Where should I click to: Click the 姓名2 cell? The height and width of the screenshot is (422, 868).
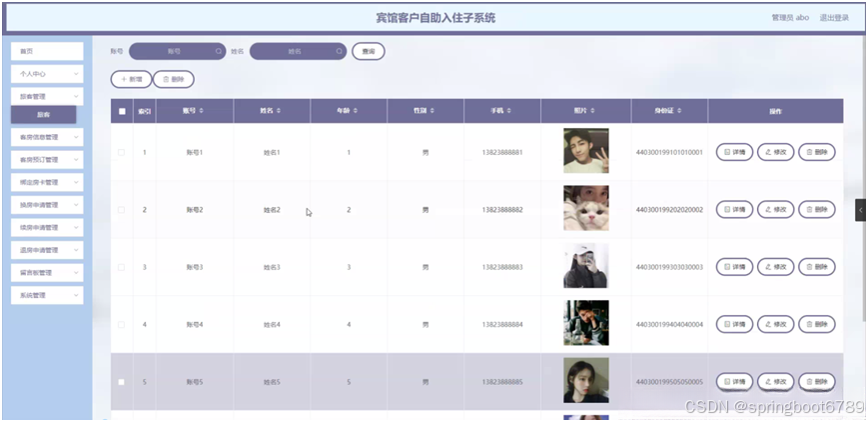pyautogui.click(x=272, y=210)
